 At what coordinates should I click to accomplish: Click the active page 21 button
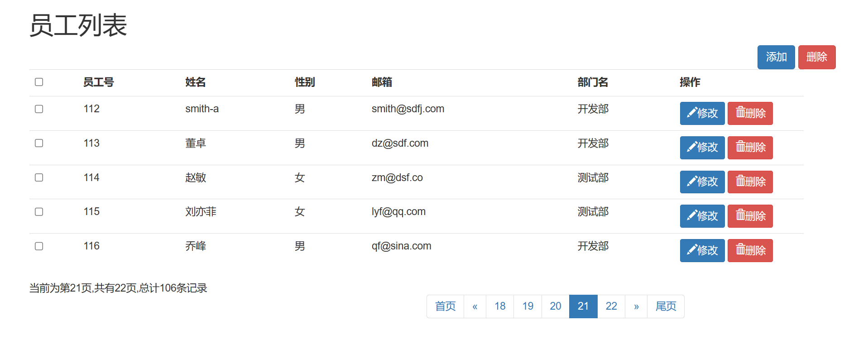pyautogui.click(x=583, y=306)
